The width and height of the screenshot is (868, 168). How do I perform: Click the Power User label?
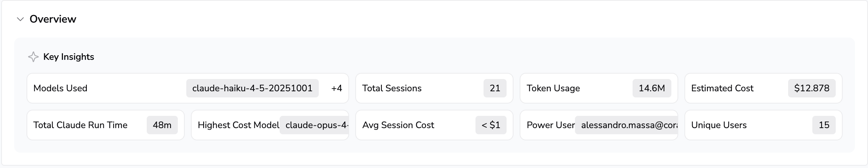pos(550,125)
